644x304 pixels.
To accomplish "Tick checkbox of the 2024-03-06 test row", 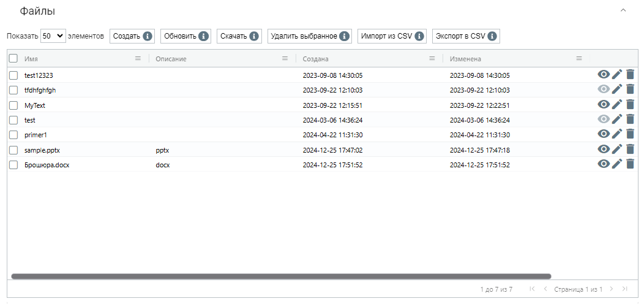I will point(13,120).
